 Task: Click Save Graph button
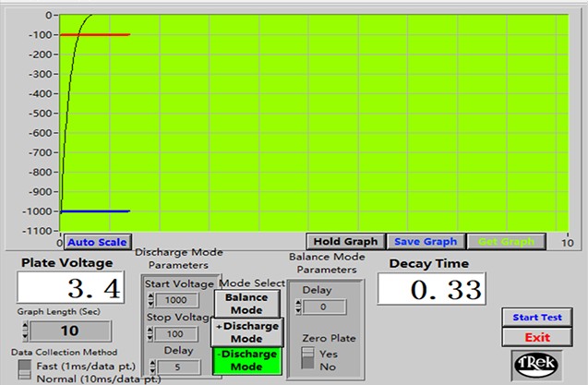pos(426,242)
